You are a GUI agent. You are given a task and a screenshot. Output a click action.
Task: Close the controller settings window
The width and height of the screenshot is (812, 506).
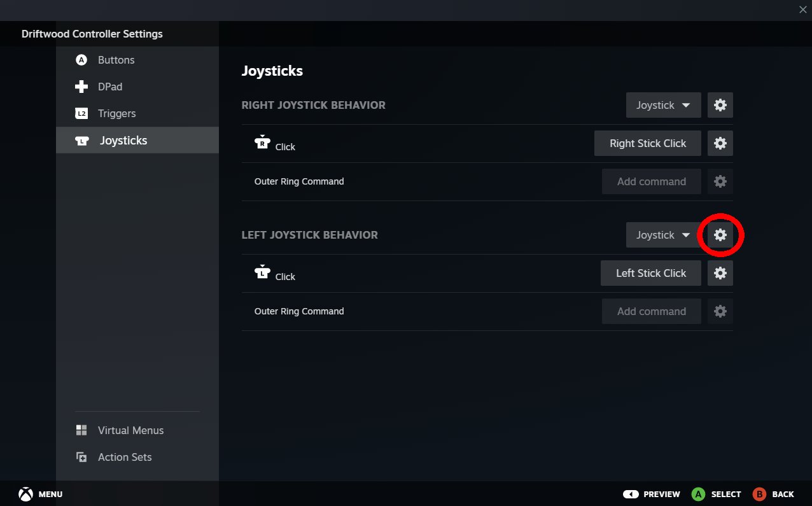802,10
